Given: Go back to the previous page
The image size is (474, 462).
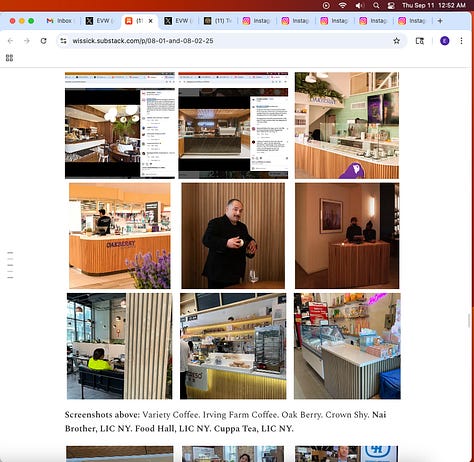Looking at the screenshot, I should click(10, 41).
